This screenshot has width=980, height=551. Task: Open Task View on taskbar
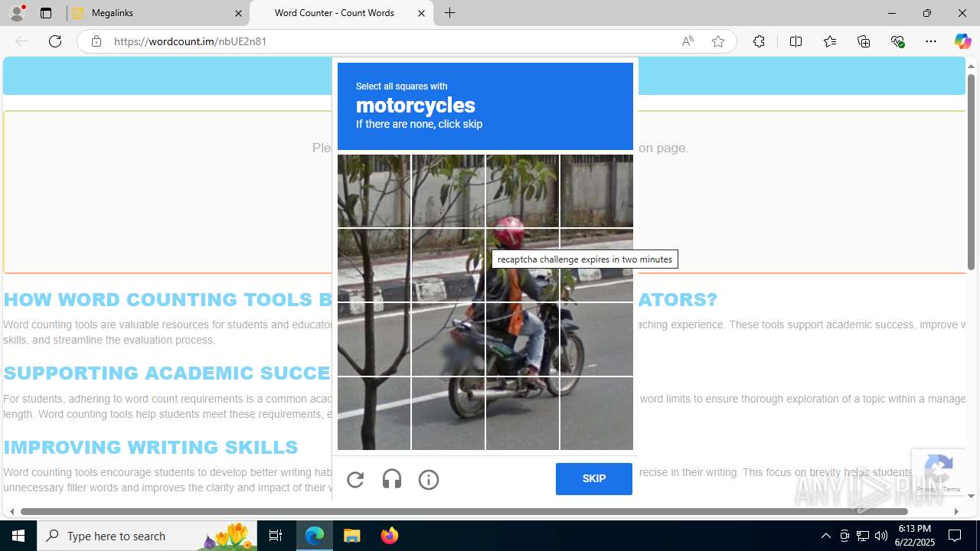tap(276, 536)
